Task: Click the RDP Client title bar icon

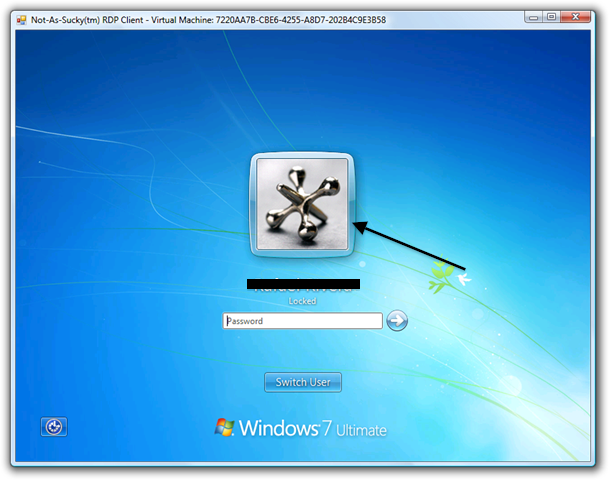Action: pos(21,20)
